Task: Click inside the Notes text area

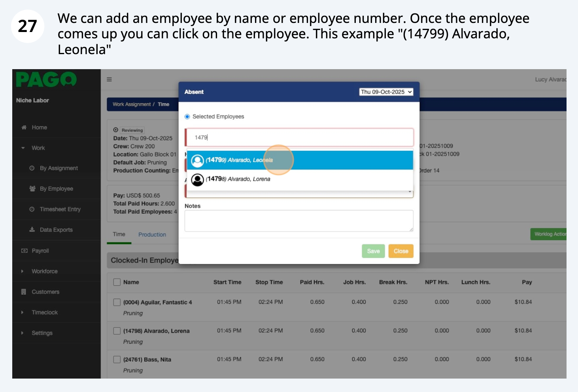Action: click(x=298, y=220)
